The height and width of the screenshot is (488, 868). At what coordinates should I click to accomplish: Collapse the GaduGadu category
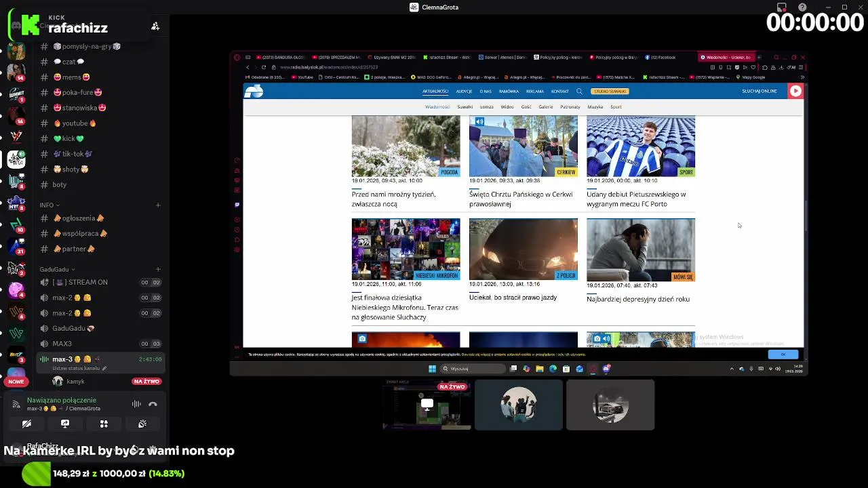(x=57, y=269)
